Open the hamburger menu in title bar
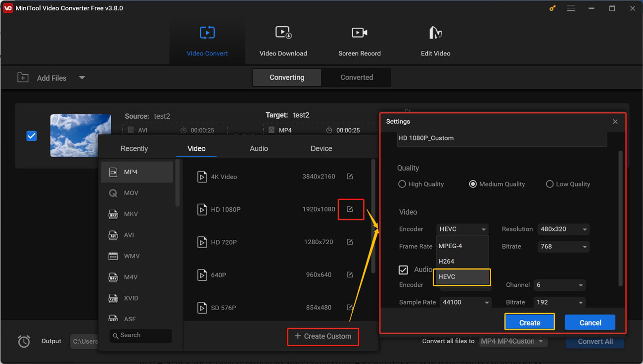Screen dimensions: 643x364 pyautogui.click(x=571, y=8)
